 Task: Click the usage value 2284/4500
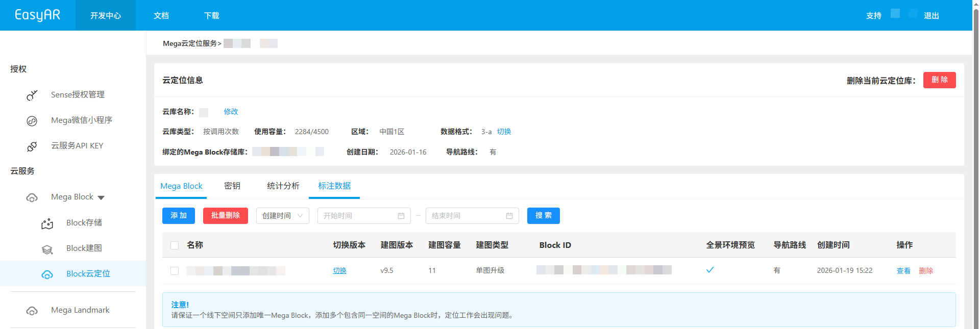(x=312, y=132)
